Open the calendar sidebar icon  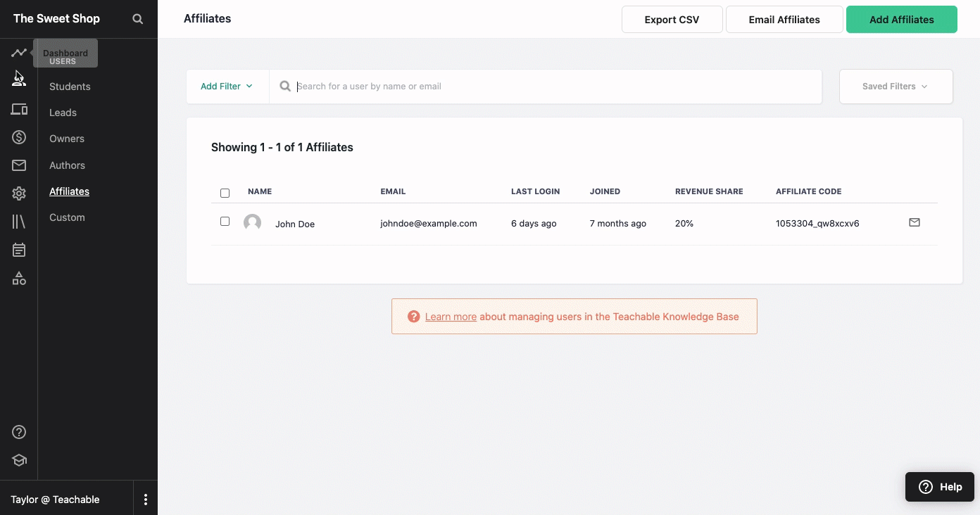[x=19, y=250]
